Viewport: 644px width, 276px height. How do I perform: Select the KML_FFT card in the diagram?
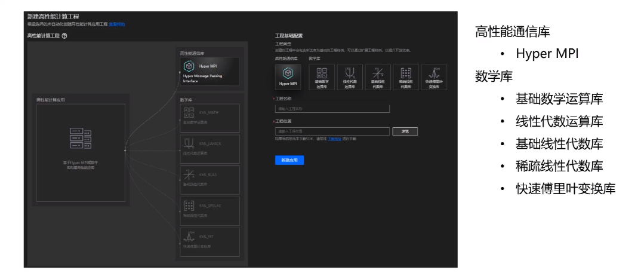pos(209,243)
